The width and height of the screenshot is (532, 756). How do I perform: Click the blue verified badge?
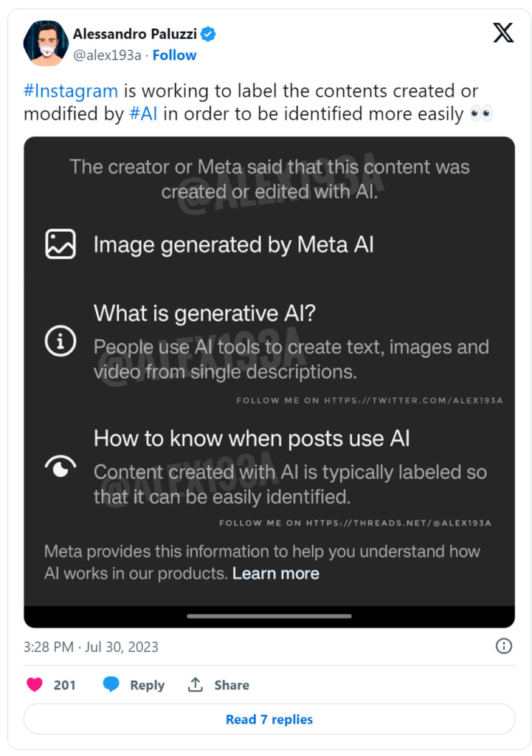pos(209,34)
